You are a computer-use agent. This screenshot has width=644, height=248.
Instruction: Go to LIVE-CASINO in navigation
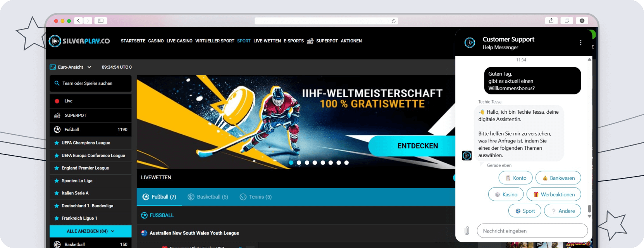click(179, 41)
